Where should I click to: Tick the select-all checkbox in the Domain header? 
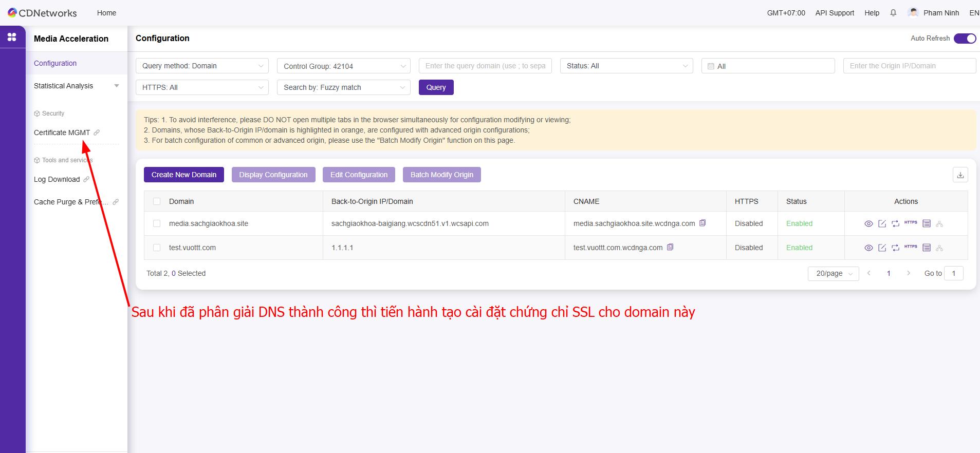(157, 201)
